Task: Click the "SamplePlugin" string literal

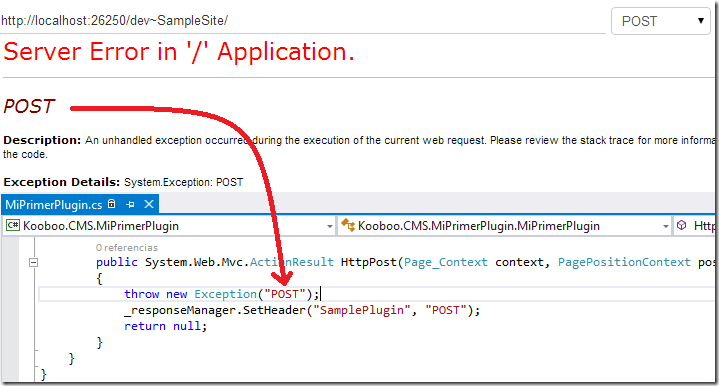Action: tap(361, 310)
